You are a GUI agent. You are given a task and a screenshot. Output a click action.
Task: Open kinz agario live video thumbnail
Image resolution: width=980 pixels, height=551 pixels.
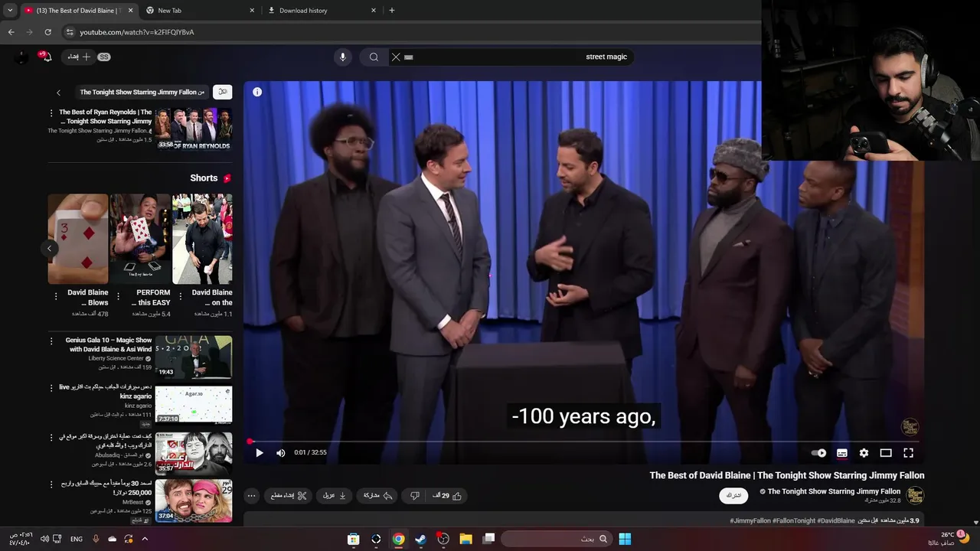(x=194, y=404)
